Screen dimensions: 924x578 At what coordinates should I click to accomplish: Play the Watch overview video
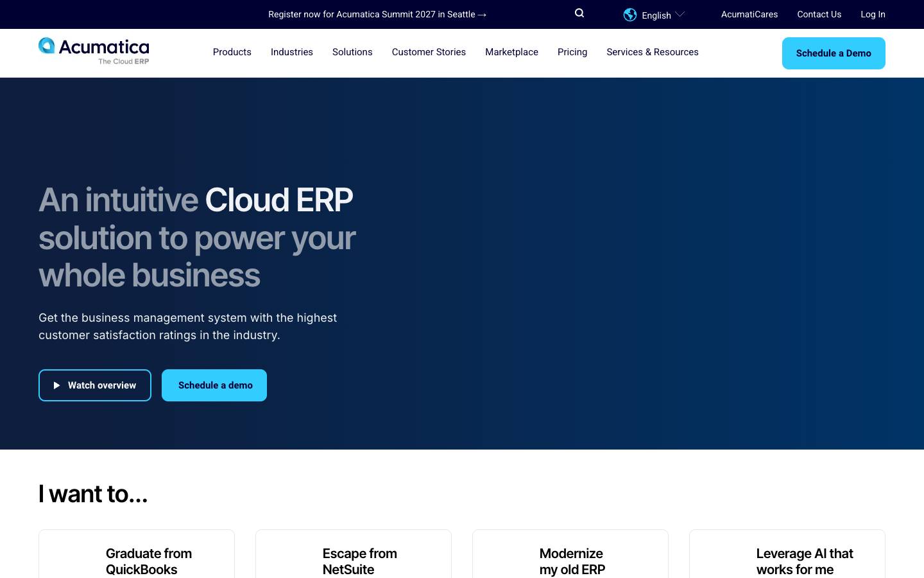click(95, 385)
